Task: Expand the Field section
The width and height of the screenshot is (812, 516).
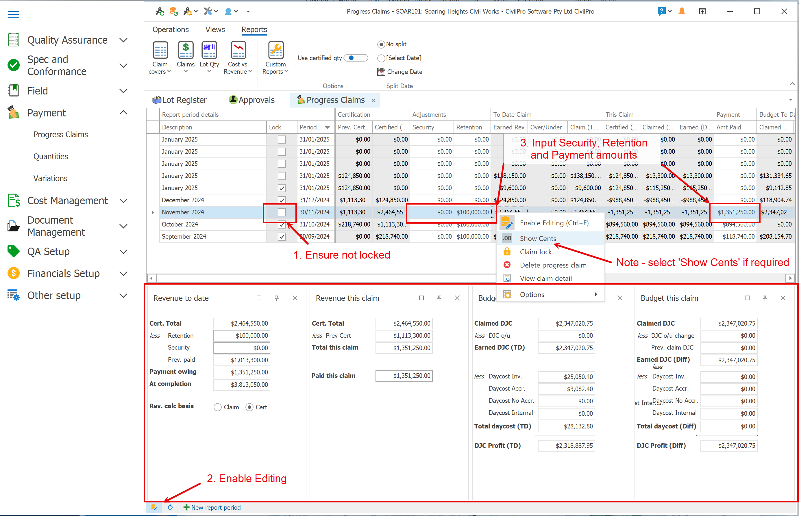Action: (124, 91)
